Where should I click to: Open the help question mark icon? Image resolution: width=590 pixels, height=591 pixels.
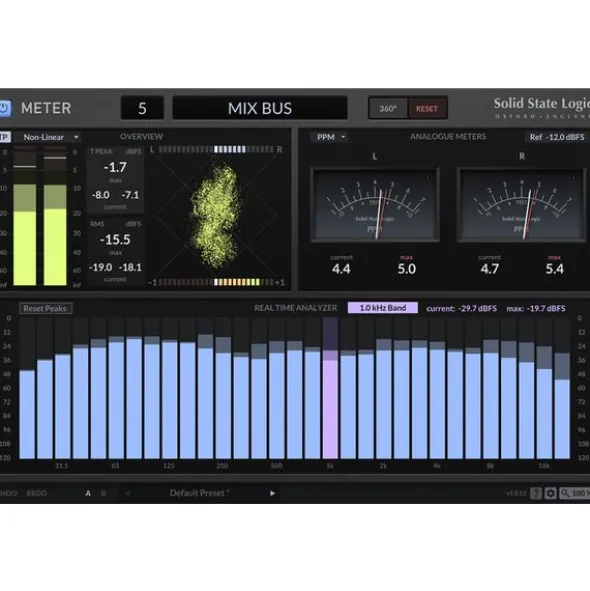536,493
